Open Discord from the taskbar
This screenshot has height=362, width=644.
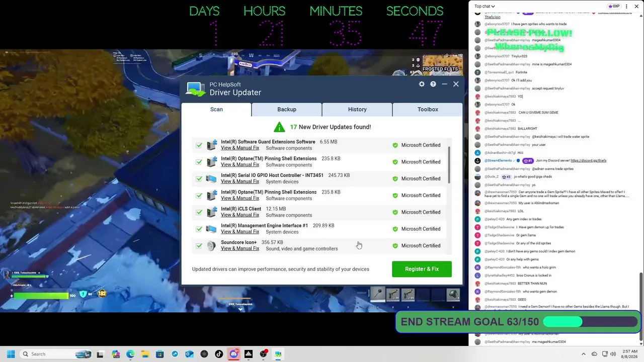(233, 354)
